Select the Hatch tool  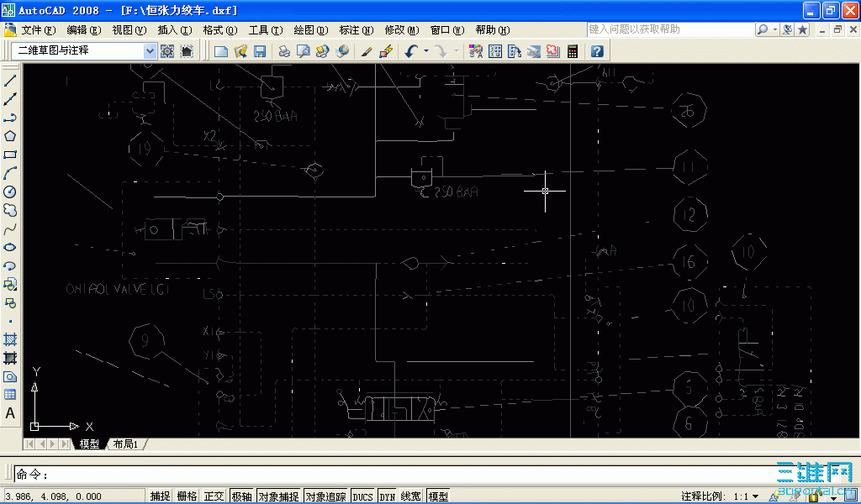click(x=10, y=339)
